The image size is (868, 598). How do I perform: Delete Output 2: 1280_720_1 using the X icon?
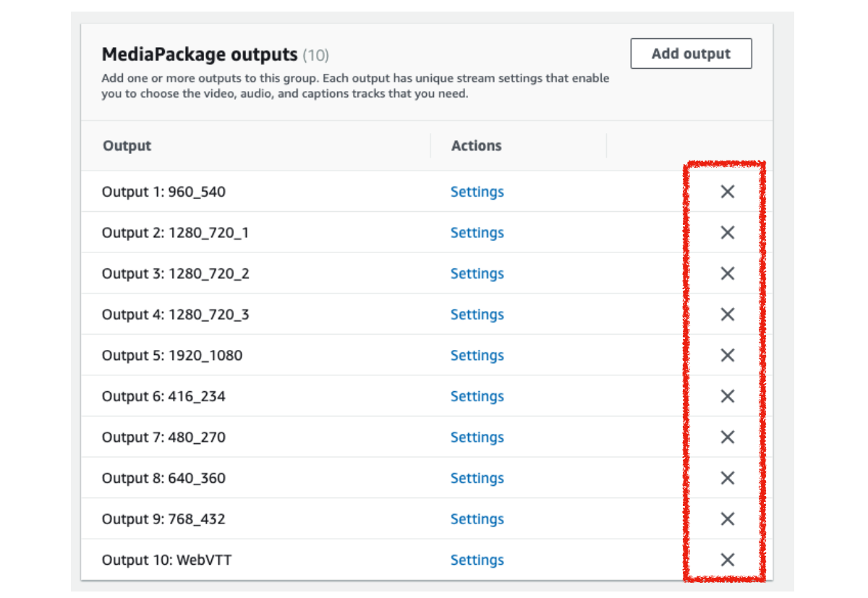coord(728,233)
